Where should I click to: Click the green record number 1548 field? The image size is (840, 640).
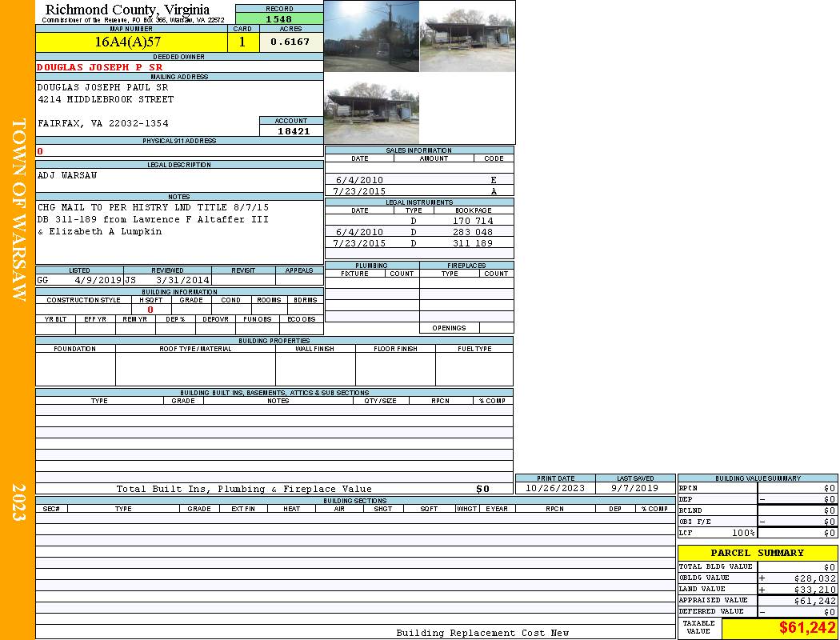click(278, 18)
